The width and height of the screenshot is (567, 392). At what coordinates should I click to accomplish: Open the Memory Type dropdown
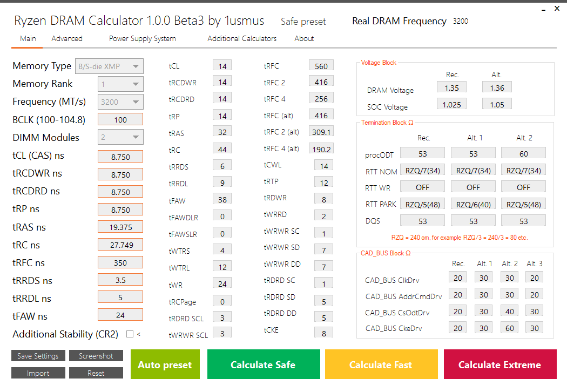(109, 66)
